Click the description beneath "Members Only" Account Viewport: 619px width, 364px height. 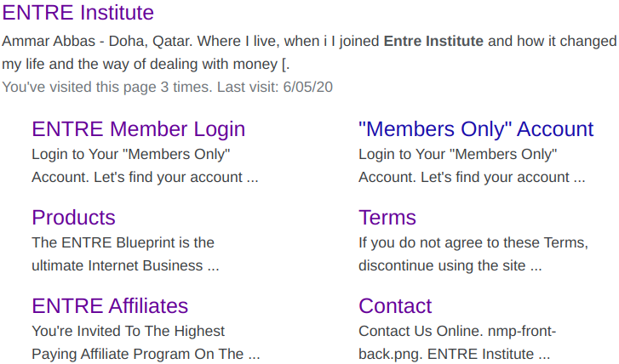(472, 166)
